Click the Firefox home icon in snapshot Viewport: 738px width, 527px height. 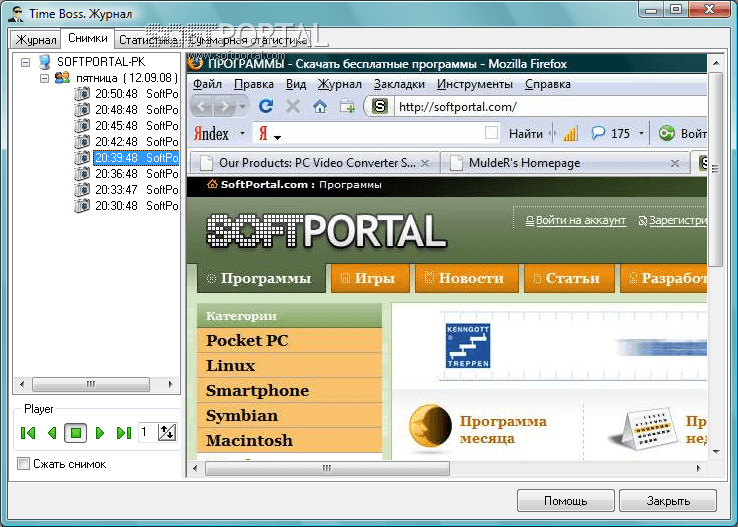pyautogui.click(x=320, y=107)
